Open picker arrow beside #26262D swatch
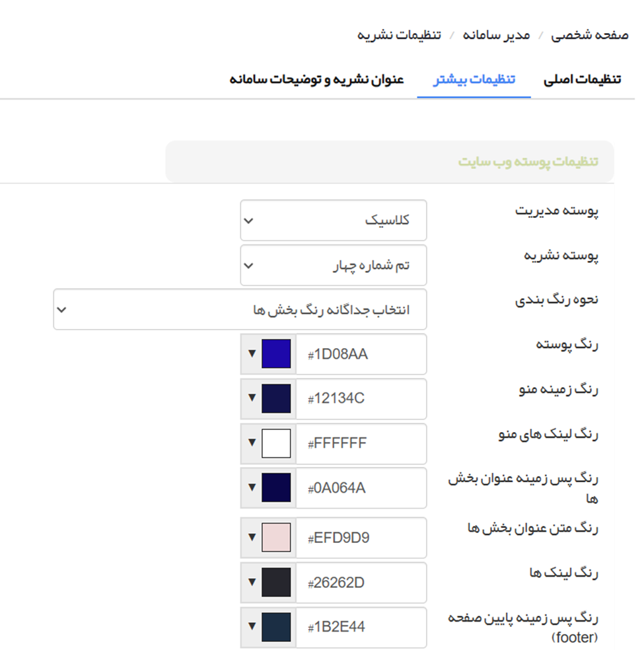 point(251,583)
